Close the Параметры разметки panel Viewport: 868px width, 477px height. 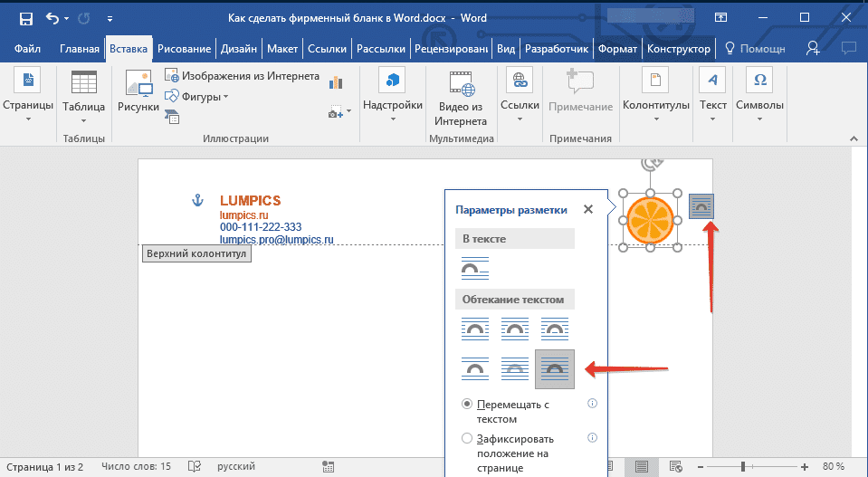(588, 209)
